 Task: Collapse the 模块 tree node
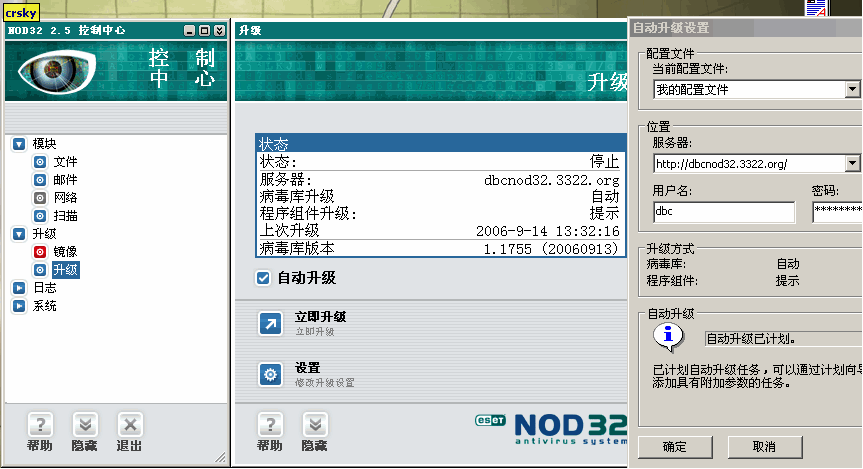click(19, 144)
